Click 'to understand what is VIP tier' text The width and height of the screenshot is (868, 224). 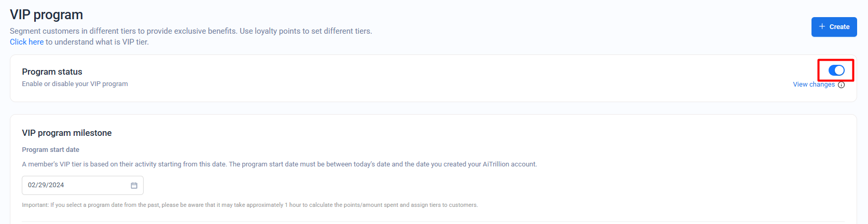point(97,42)
